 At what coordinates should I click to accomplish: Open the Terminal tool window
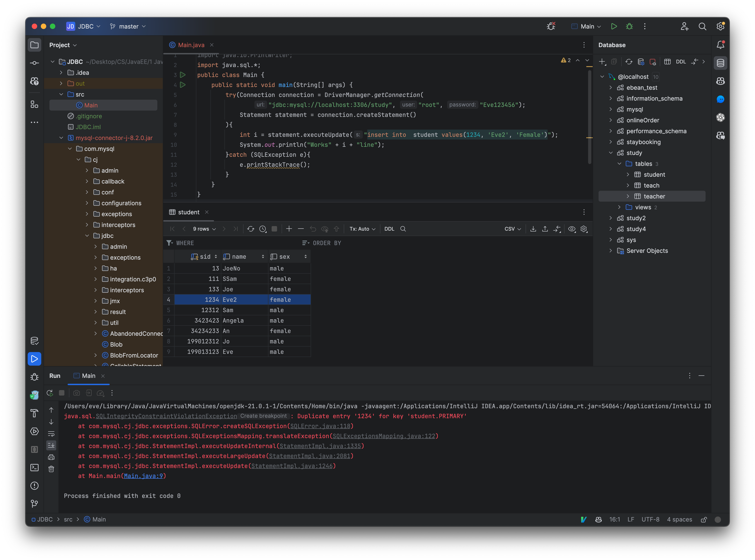coord(34,467)
